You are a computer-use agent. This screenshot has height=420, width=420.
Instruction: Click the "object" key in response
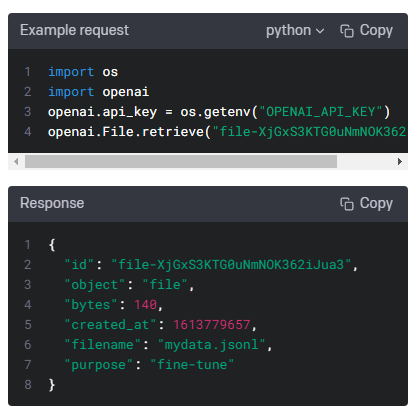[x=95, y=285]
